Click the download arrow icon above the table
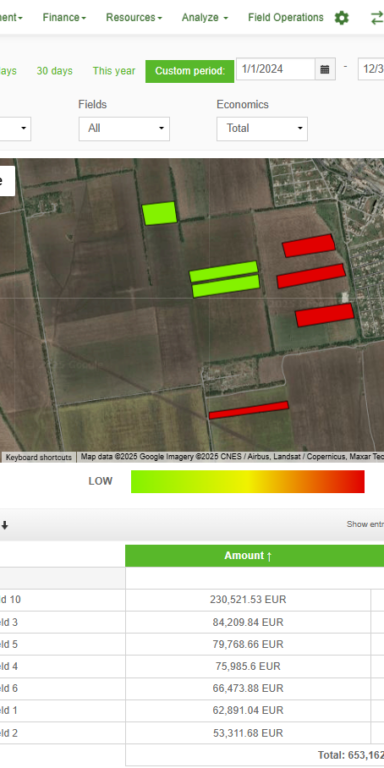 5,525
